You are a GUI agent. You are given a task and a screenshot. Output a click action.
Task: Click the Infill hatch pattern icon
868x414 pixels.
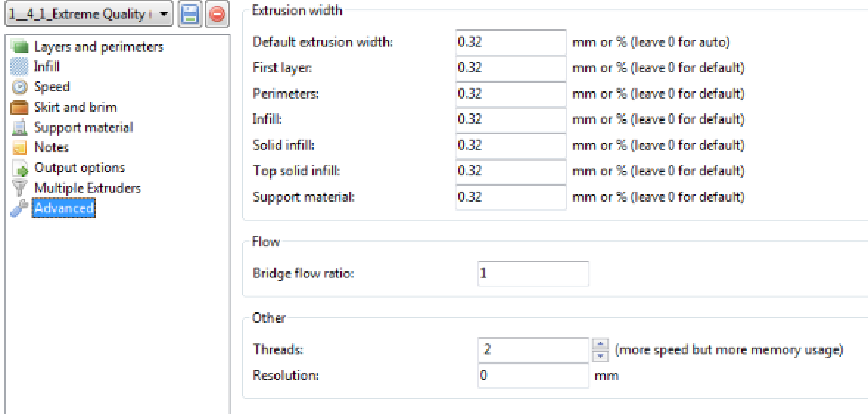(x=20, y=67)
